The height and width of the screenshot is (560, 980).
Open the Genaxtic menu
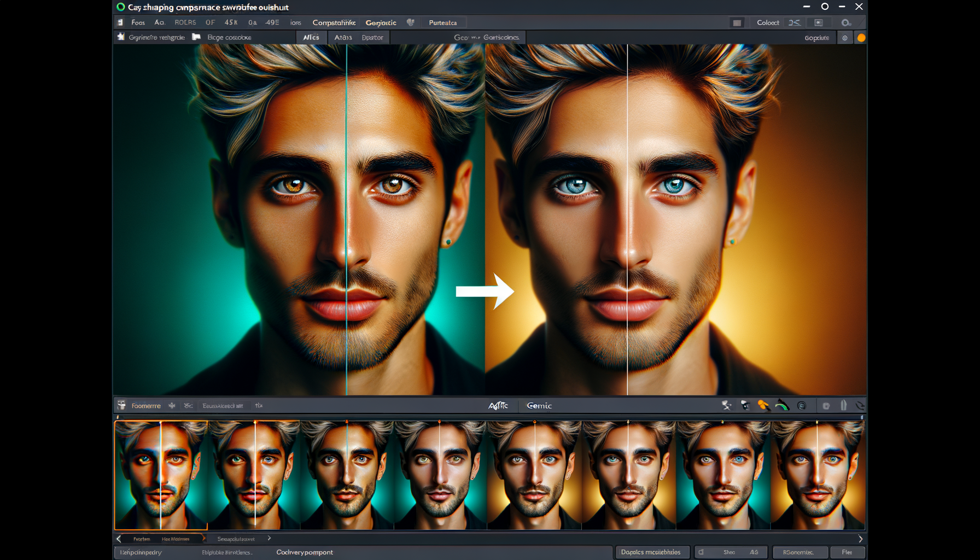point(381,22)
